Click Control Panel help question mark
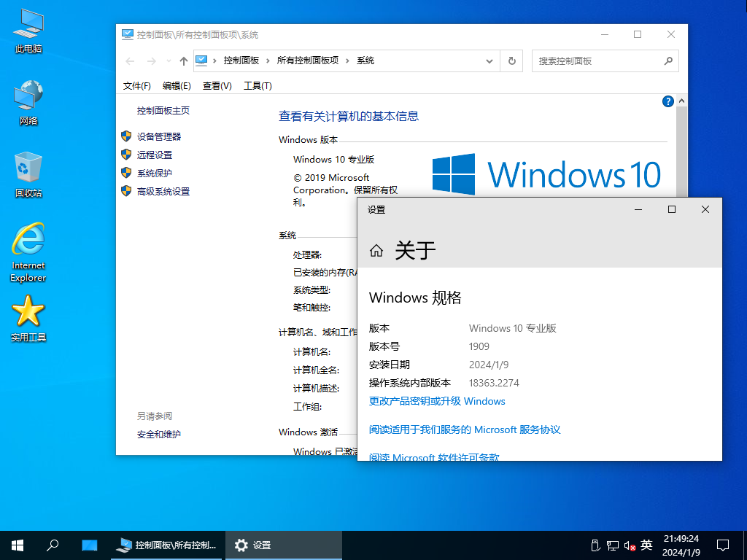This screenshot has height=560, width=747. tap(668, 101)
